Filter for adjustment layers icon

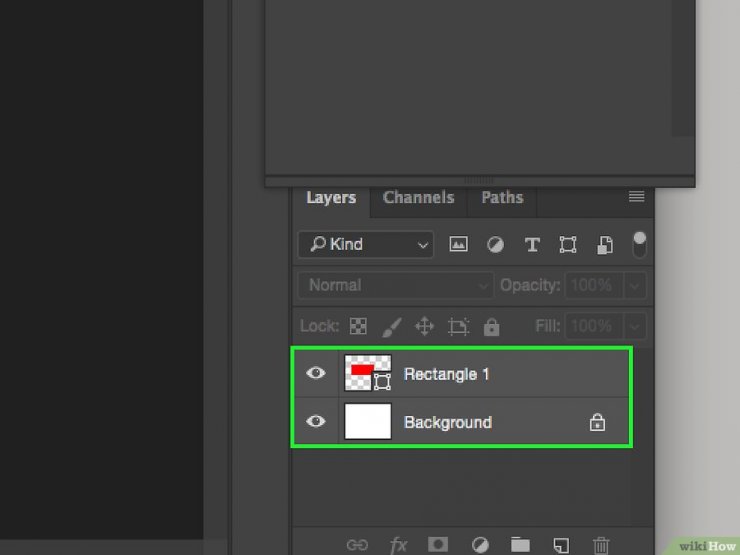coord(495,244)
